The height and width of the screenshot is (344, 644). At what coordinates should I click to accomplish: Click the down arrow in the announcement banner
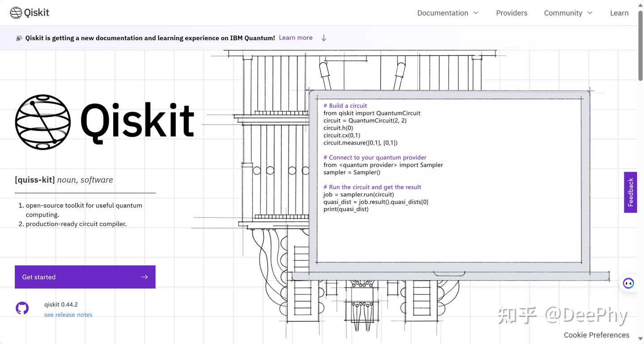point(323,38)
